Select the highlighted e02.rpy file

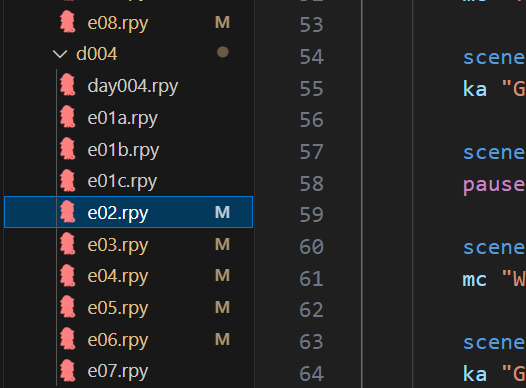coord(128,212)
